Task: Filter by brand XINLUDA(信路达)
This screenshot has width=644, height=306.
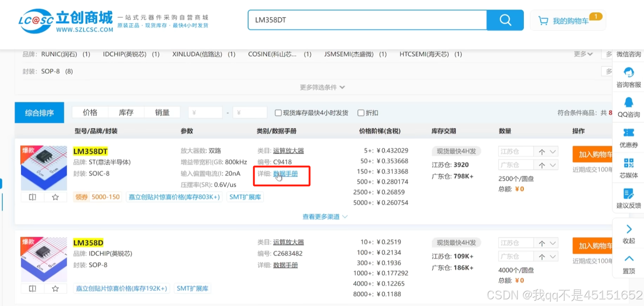Action: coord(197,54)
